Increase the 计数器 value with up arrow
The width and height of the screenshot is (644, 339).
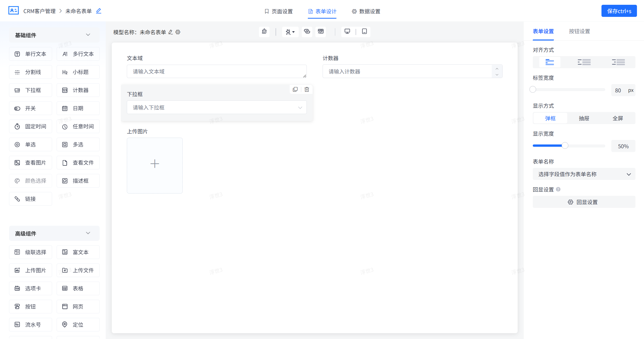coord(497,68)
